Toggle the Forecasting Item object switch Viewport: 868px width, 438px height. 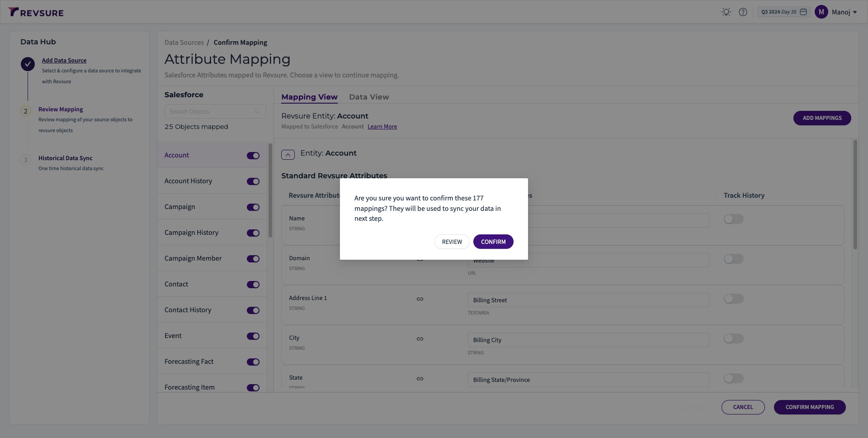253,388
